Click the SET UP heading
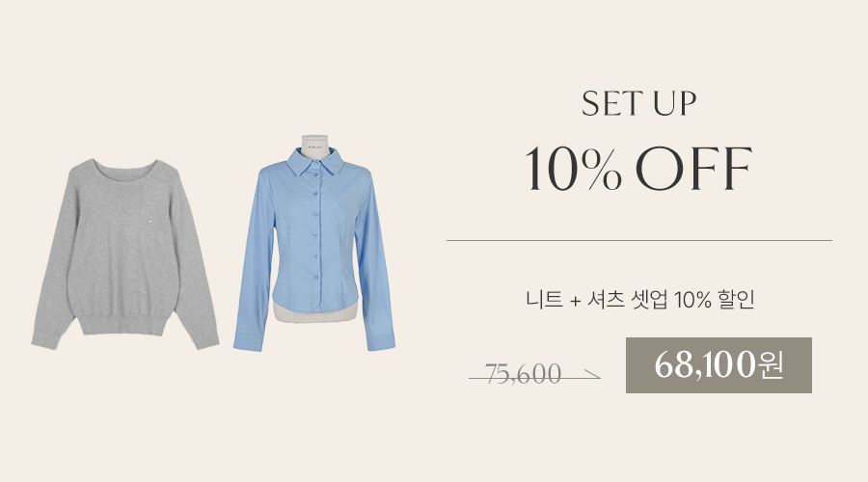This screenshot has height=482, width=868. (x=638, y=103)
